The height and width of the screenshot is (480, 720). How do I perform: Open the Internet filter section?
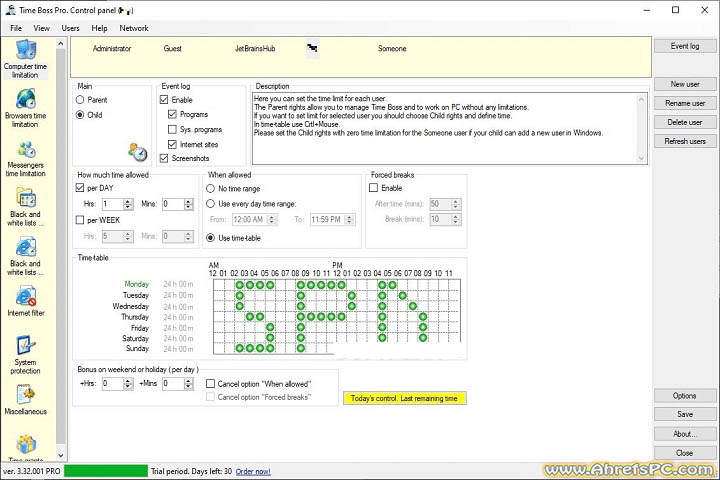25,301
